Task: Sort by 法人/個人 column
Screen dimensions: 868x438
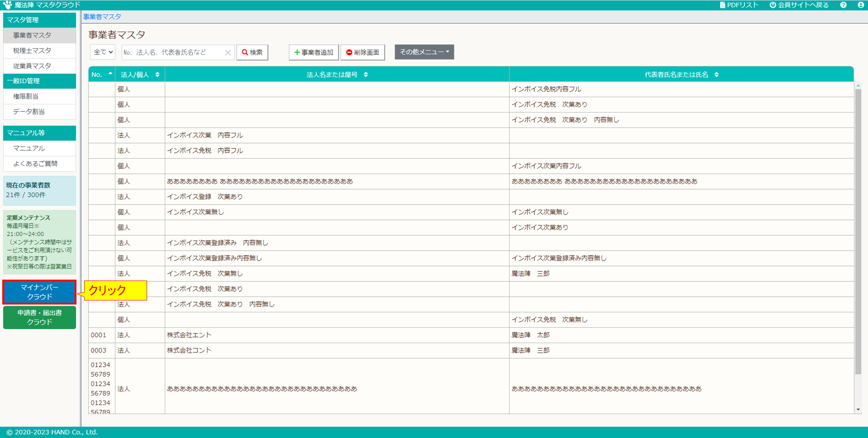Action: pos(140,74)
